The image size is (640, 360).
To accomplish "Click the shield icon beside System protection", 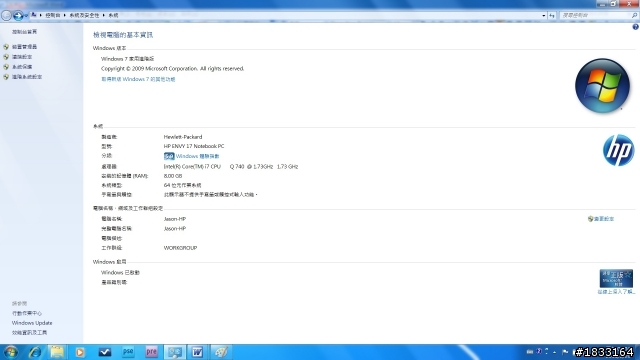I will [6, 67].
